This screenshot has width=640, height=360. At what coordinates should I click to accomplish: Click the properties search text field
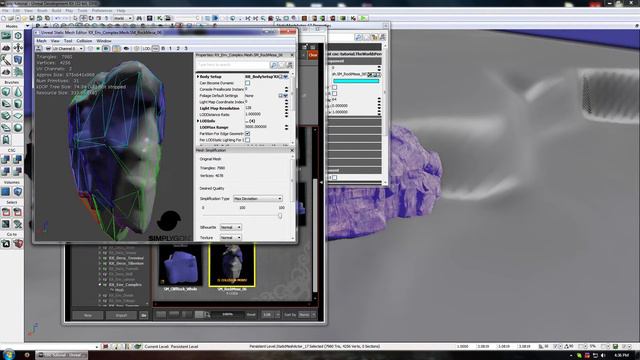[232, 65]
